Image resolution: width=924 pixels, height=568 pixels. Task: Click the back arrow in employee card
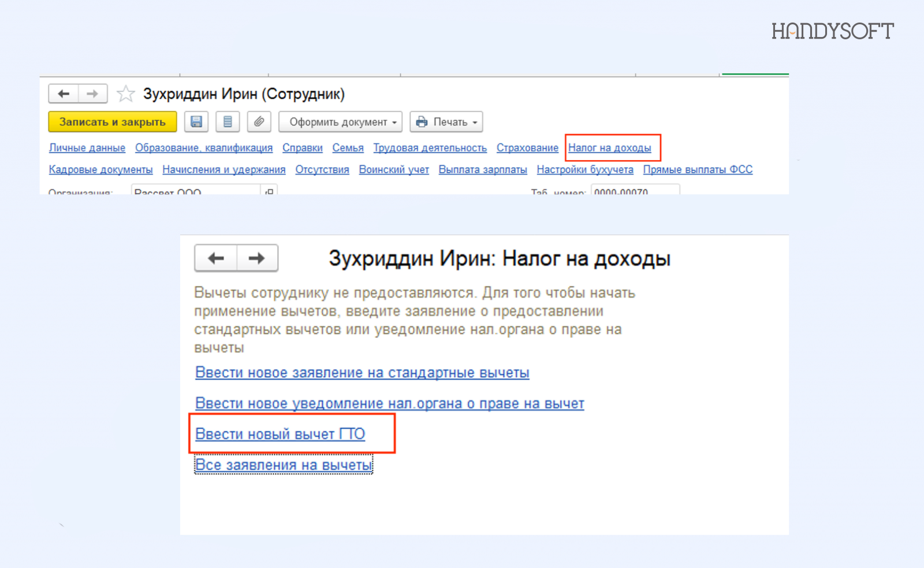(64, 94)
